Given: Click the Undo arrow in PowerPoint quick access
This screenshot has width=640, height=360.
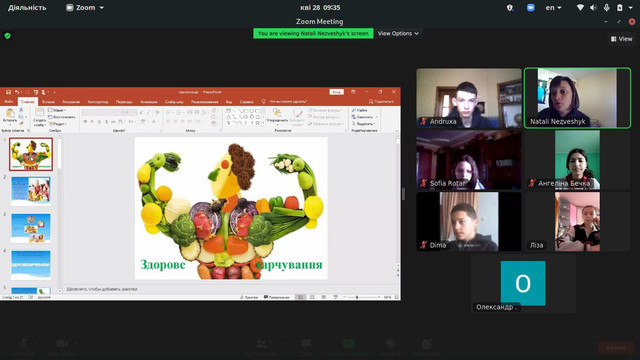Looking at the screenshot, I should (x=17, y=92).
